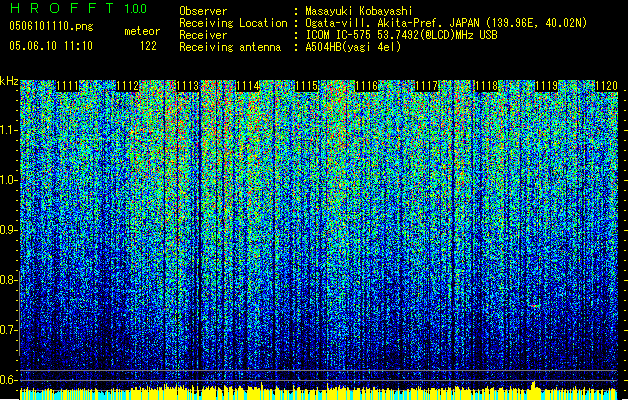Click the 1117 time marker

click(427, 86)
